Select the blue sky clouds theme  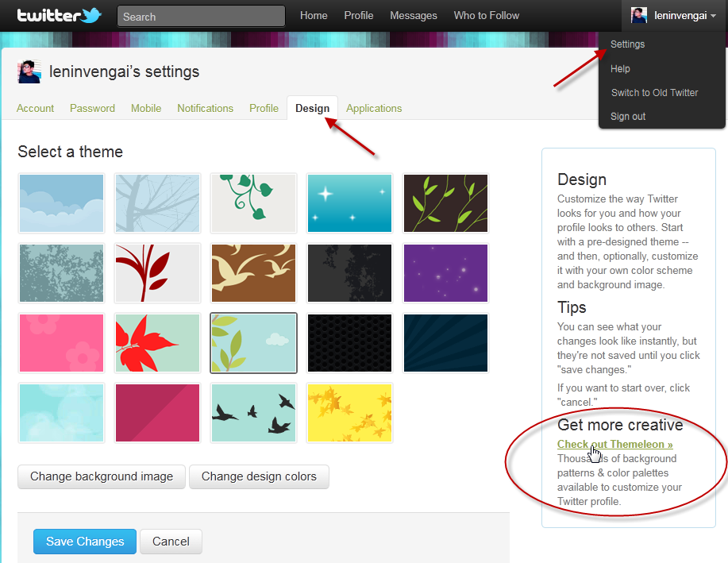pyautogui.click(x=62, y=203)
